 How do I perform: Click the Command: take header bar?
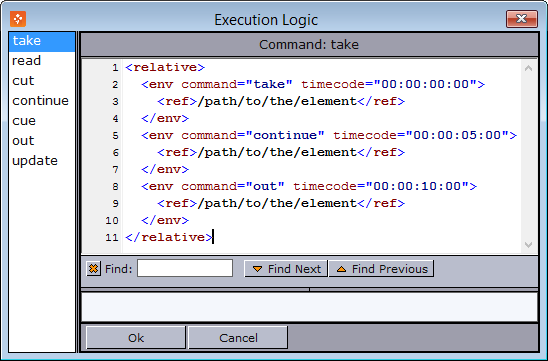pos(309,44)
